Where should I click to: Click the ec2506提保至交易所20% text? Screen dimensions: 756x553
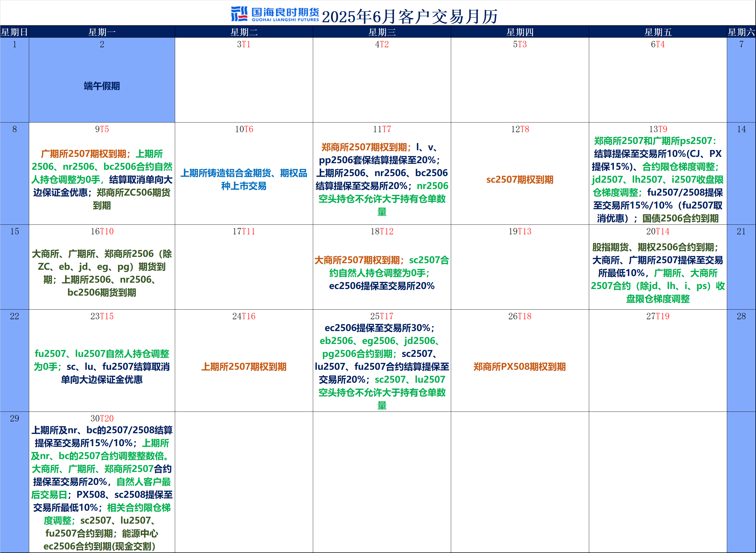[382, 286]
